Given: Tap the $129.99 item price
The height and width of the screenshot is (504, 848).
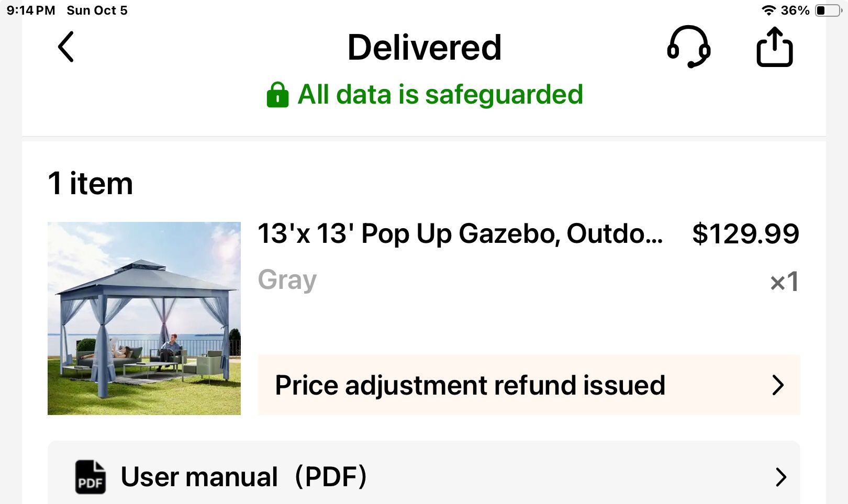Looking at the screenshot, I should pos(745,233).
